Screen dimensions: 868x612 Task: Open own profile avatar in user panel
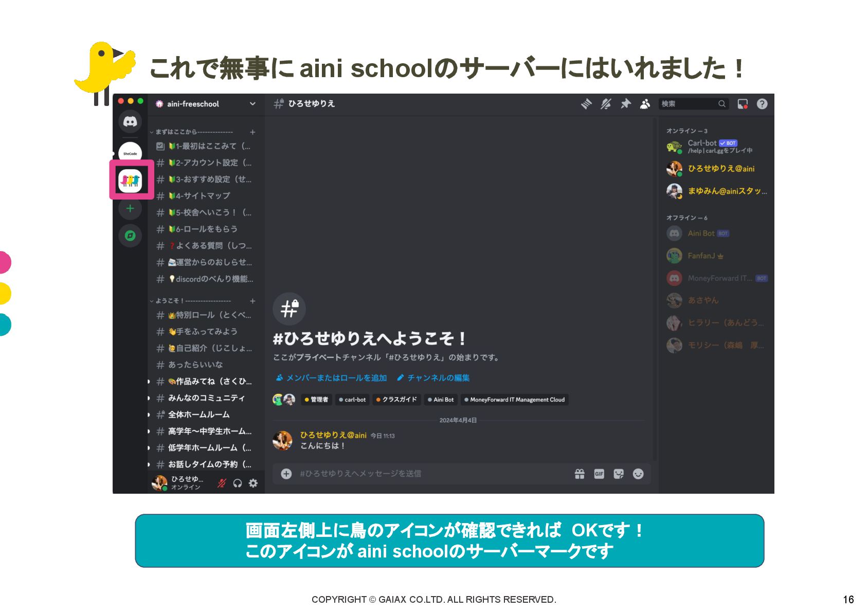159,483
